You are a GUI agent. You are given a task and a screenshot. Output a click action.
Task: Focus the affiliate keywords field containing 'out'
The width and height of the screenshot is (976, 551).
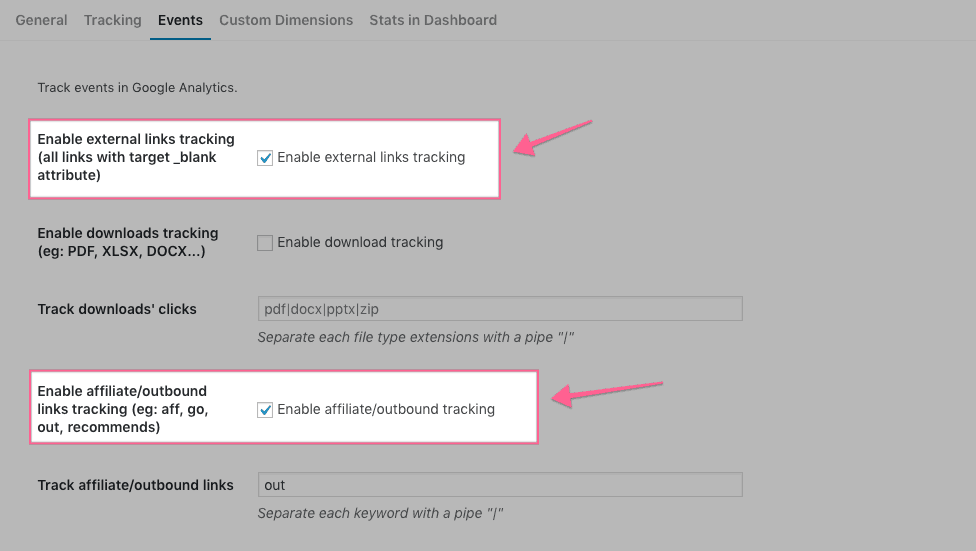500,484
